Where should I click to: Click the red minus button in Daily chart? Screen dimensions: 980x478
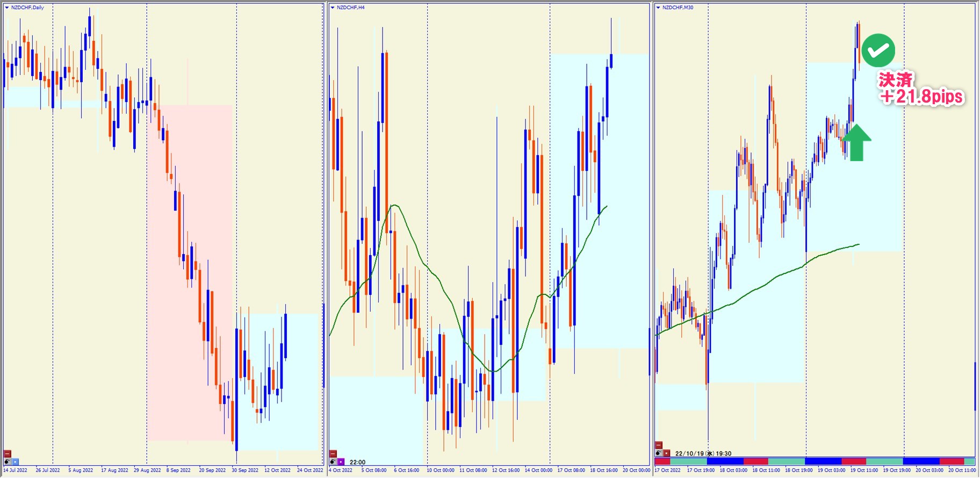tap(8, 454)
